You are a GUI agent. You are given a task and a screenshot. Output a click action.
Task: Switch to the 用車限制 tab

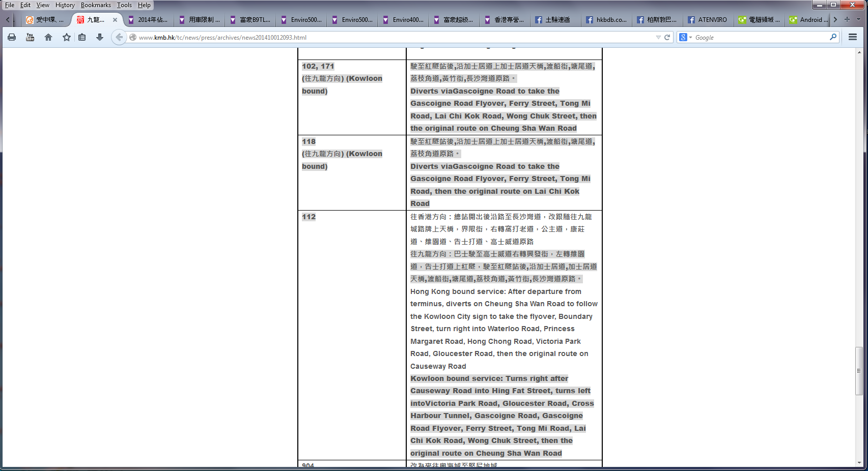(199, 20)
